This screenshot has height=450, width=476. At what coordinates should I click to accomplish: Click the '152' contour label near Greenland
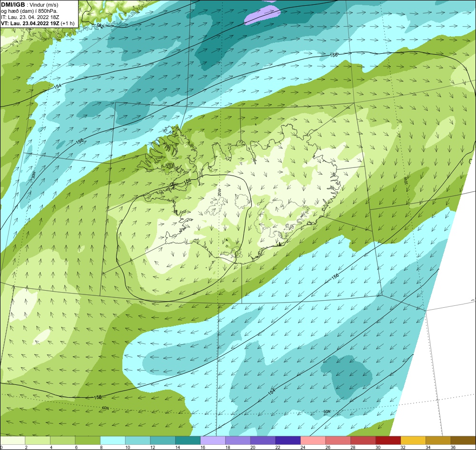click(x=100, y=26)
